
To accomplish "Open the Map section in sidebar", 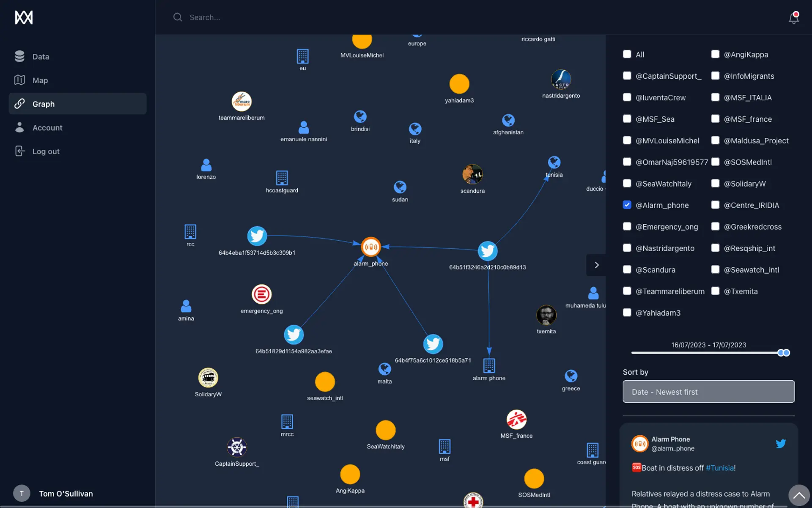I will (x=40, y=80).
